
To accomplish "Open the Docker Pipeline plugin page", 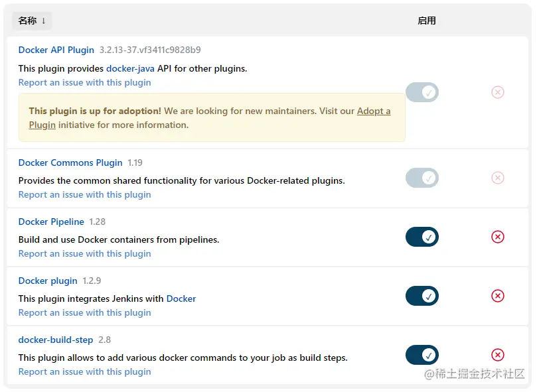I will [x=51, y=222].
